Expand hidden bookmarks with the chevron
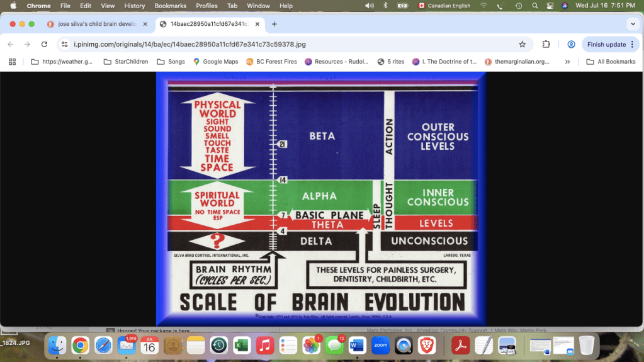This screenshot has width=644, height=362. (567, 62)
